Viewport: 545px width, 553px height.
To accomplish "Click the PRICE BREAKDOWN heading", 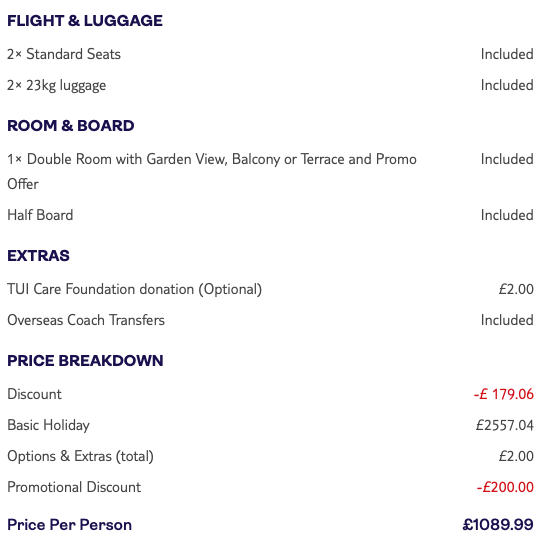I will 85,360.
